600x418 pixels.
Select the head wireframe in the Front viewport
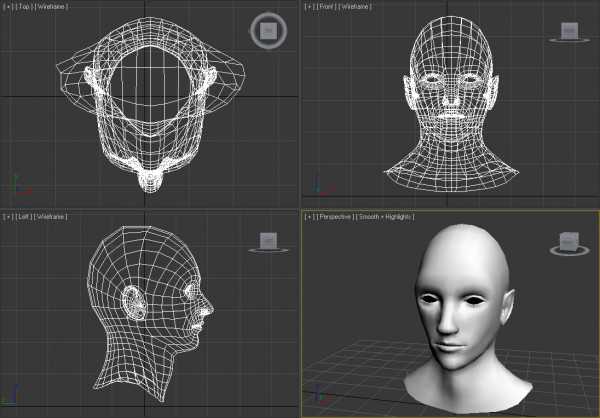[452, 103]
